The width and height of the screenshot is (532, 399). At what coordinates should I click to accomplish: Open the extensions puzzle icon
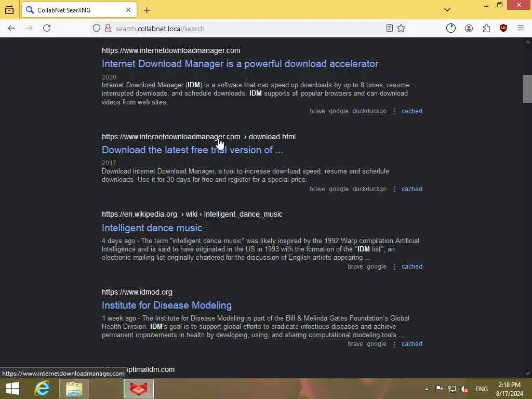(x=486, y=29)
